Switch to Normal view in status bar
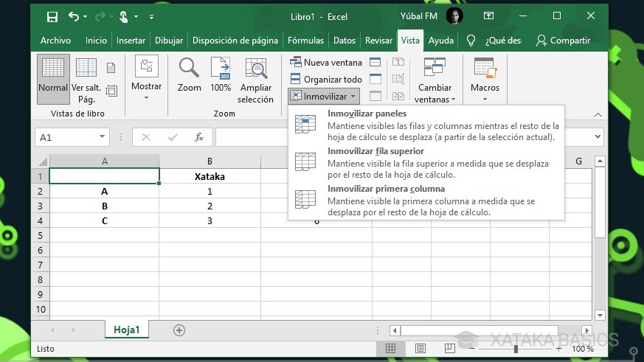The width and height of the screenshot is (644, 362). pyautogui.click(x=390, y=349)
